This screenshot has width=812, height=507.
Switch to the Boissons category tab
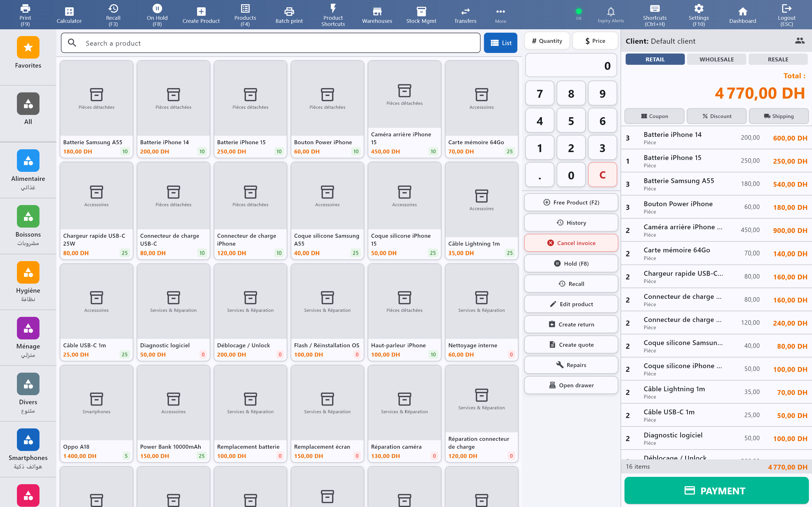pos(28,224)
